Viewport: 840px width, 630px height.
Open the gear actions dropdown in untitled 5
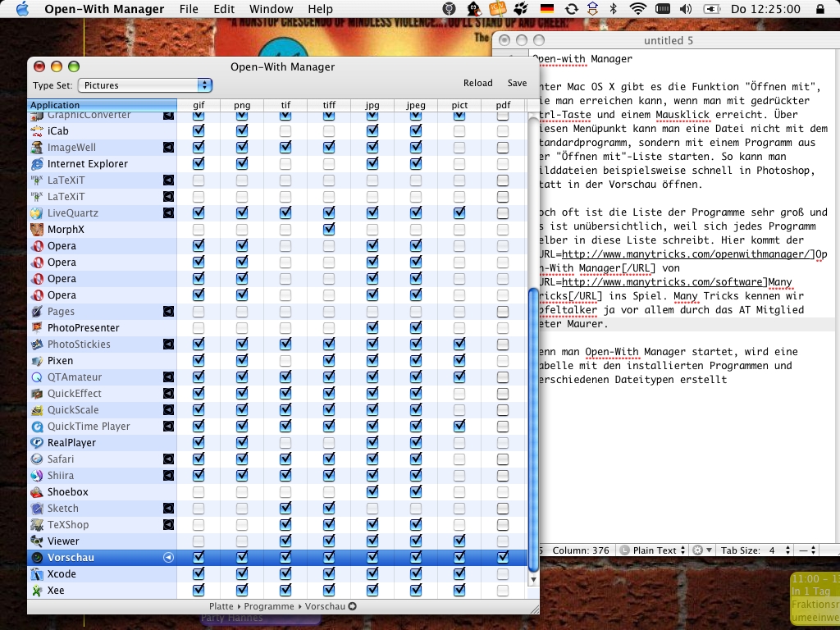pos(702,550)
